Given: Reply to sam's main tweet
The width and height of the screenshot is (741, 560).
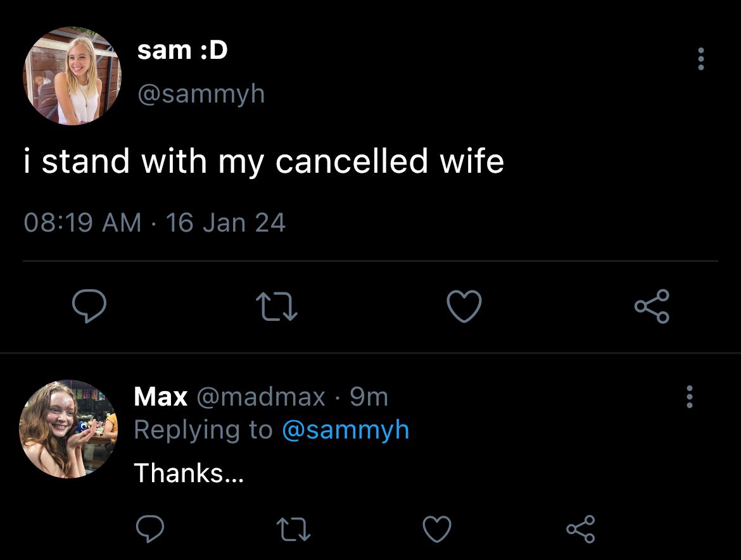Looking at the screenshot, I should 89,306.
